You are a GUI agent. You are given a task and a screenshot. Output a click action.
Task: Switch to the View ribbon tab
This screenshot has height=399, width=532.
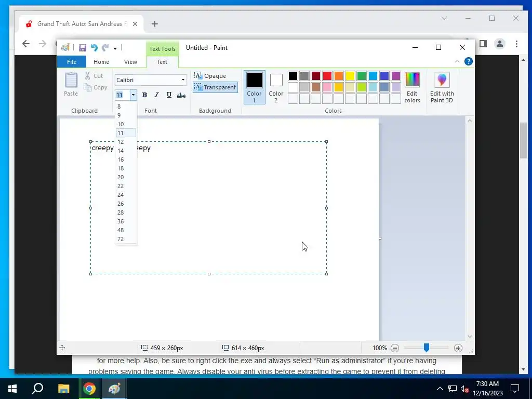pos(130,62)
